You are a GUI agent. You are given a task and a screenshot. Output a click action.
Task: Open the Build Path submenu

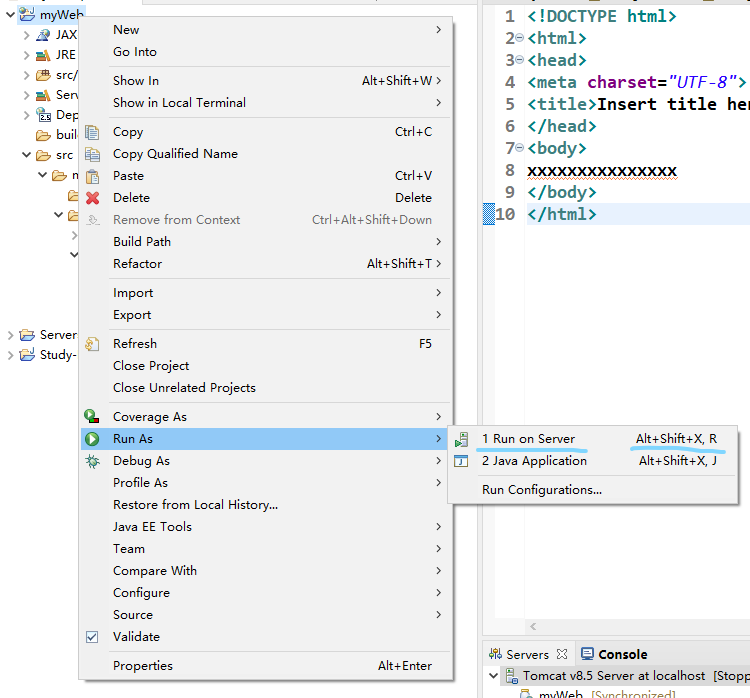266,242
